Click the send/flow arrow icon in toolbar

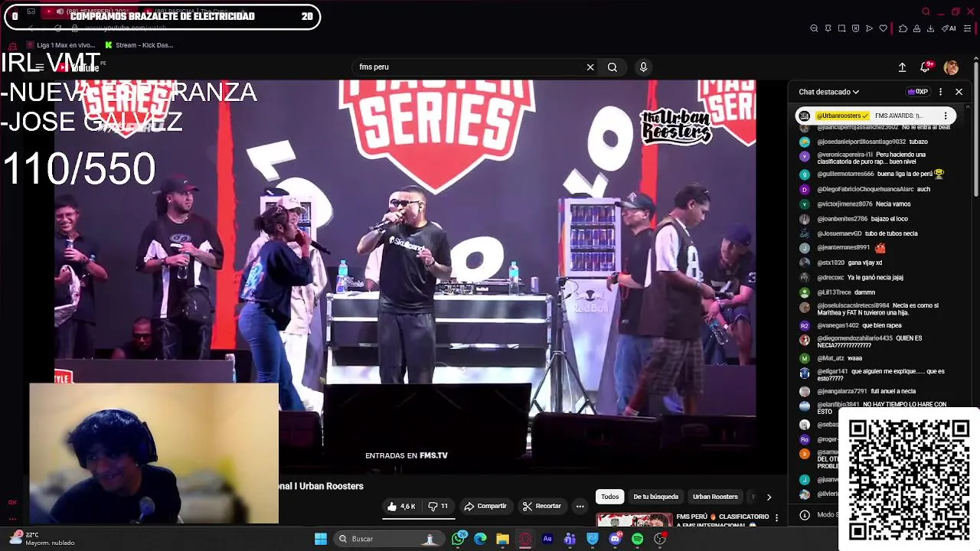[869, 28]
